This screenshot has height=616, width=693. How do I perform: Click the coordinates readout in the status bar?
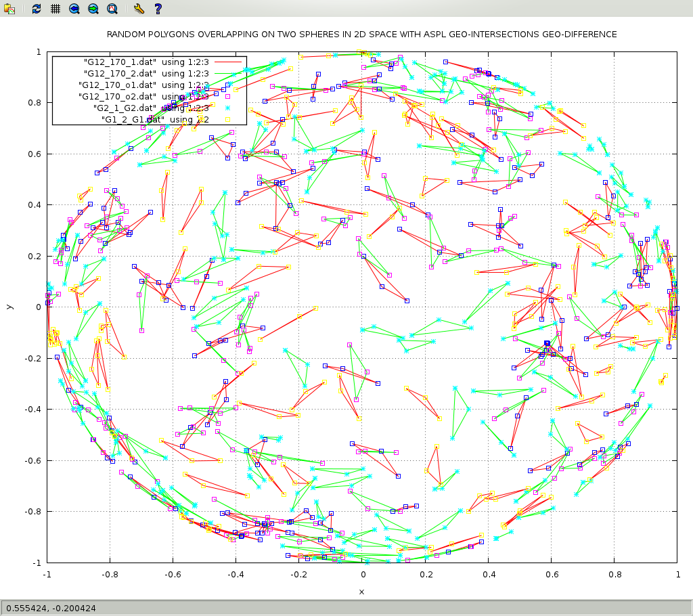[x=51, y=608]
